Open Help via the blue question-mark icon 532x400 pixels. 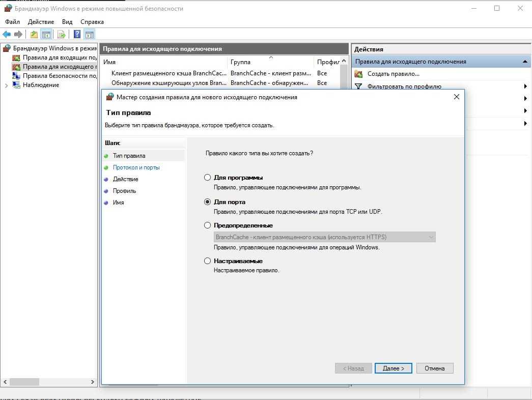[77, 35]
